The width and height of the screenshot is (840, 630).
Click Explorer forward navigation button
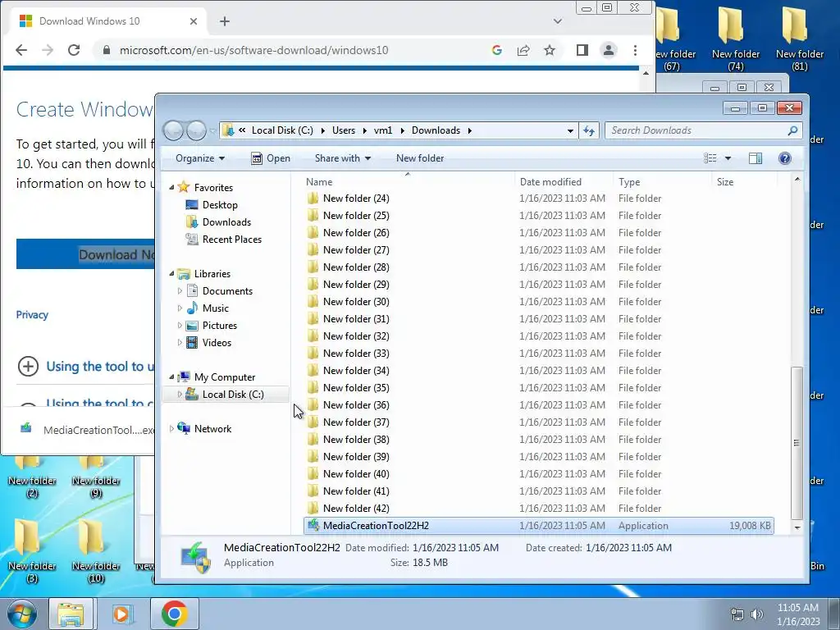[196, 130]
